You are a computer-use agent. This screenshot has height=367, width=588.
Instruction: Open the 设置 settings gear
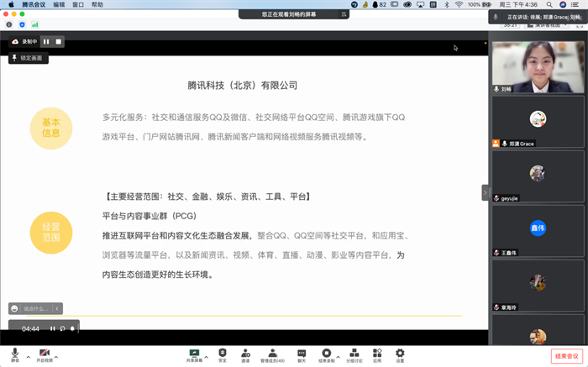pos(400,354)
